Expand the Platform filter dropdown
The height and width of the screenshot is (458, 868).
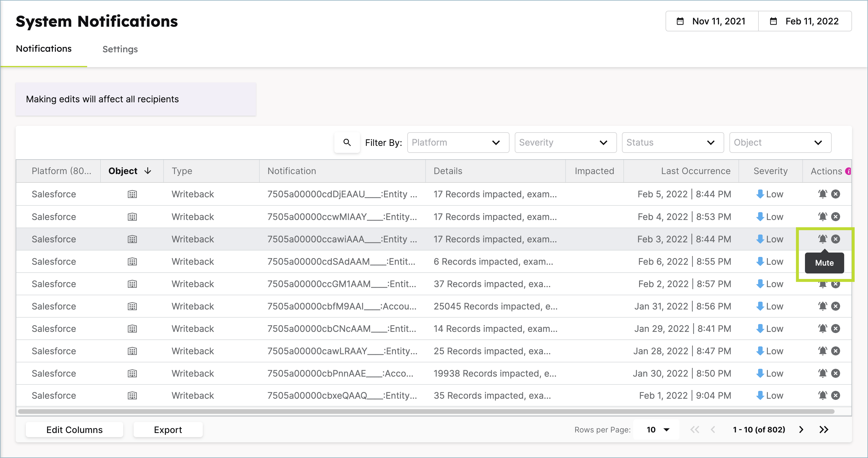[x=458, y=143]
